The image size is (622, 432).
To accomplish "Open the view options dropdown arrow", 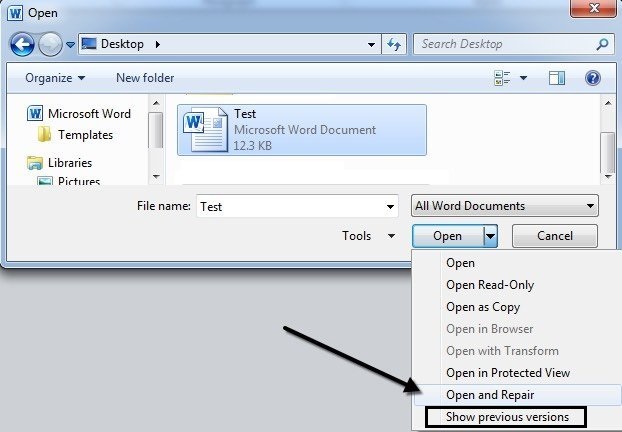I will tap(524, 78).
